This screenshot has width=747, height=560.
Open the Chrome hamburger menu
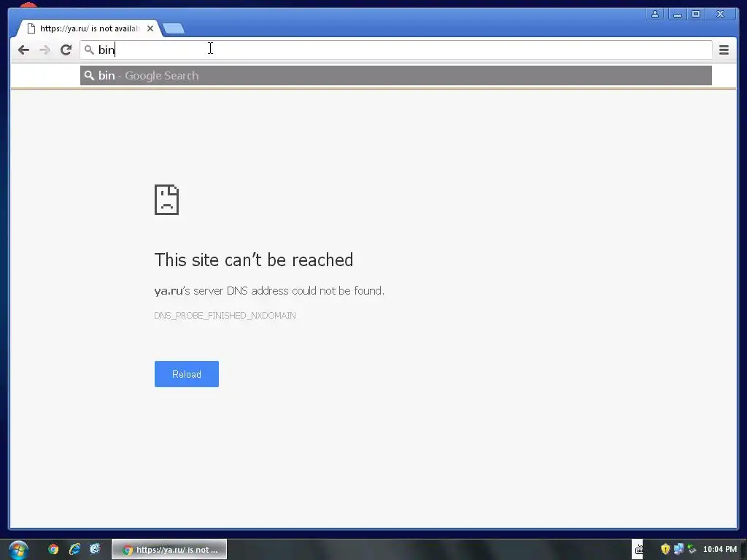click(x=724, y=50)
